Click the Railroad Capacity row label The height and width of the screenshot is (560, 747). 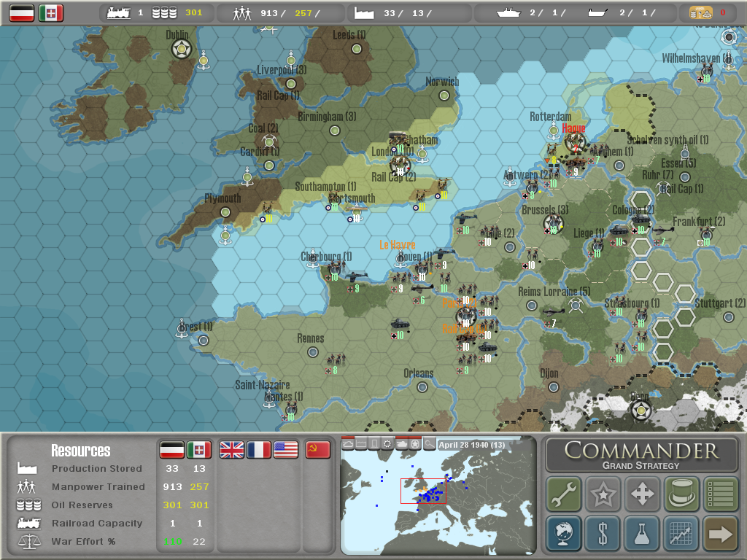point(97,524)
